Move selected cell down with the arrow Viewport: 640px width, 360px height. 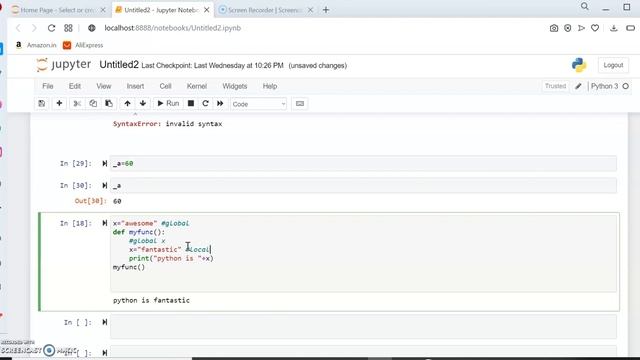pyautogui.click(x=143, y=104)
